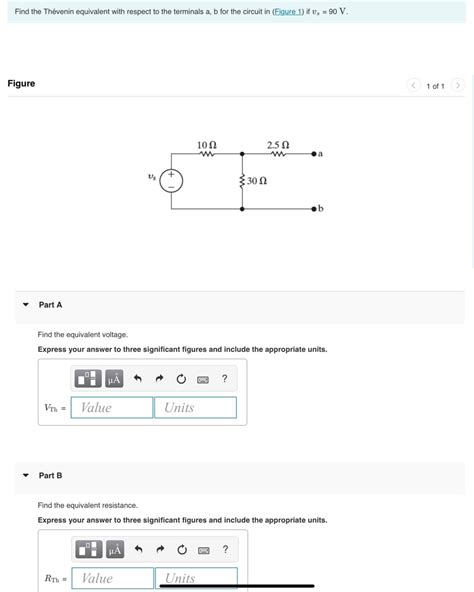474x592 pixels.
Task: Click the RTh Units input field
Action: click(x=196, y=578)
